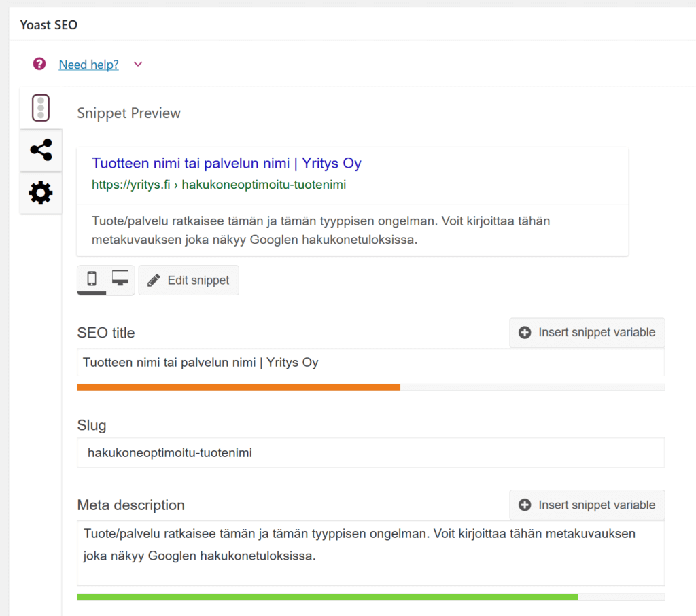Click plus icon beside SEO title variable button

(525, 333)
